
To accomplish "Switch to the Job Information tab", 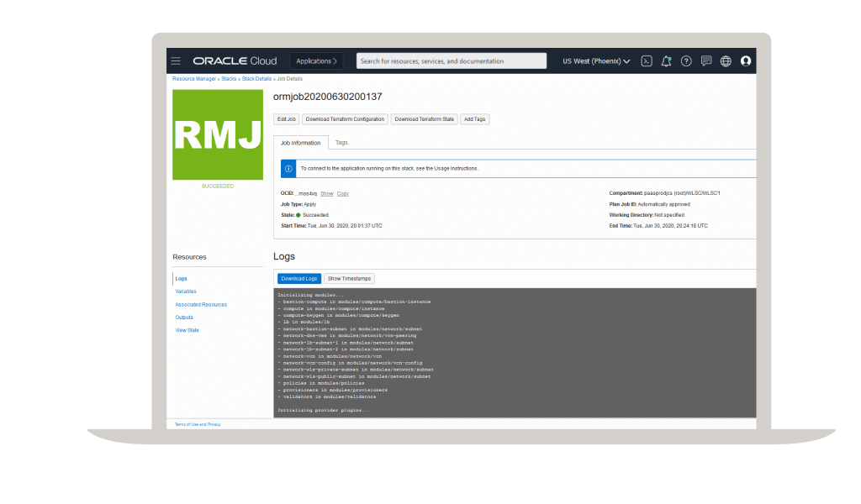I will tap(300, 143).
